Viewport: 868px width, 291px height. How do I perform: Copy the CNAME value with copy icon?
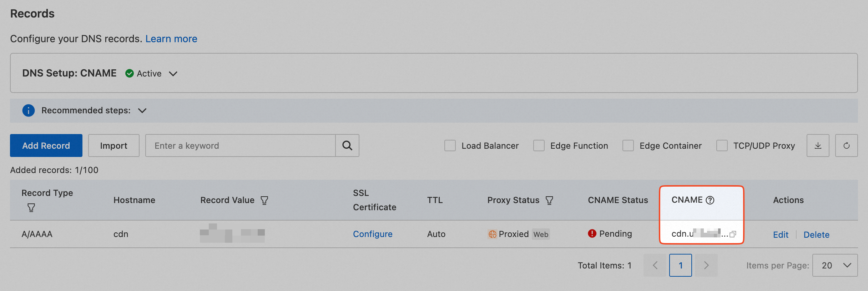[x=733, y=234]
